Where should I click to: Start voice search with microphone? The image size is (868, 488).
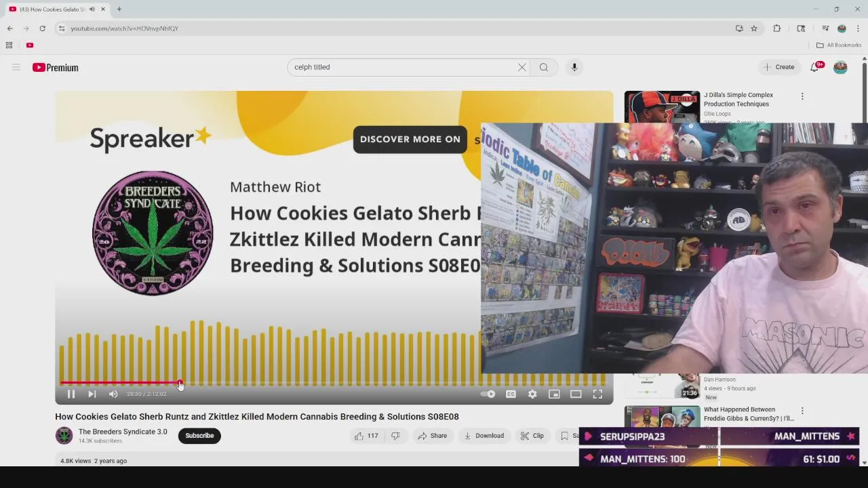pyautogui.click(x=574, y=67)
